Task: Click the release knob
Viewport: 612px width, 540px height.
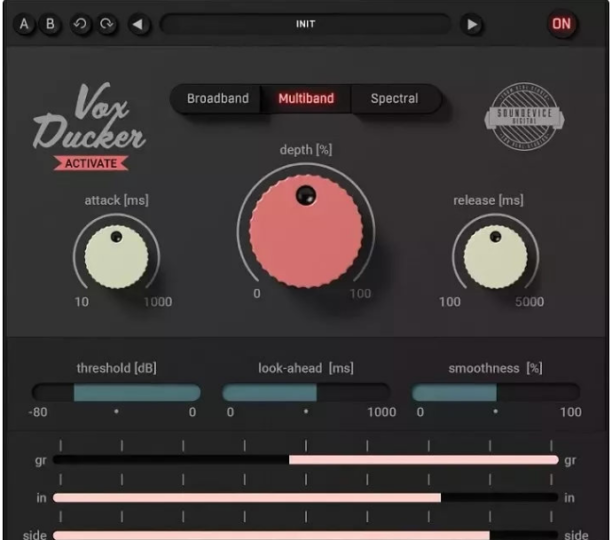Action: click(490, 255)
